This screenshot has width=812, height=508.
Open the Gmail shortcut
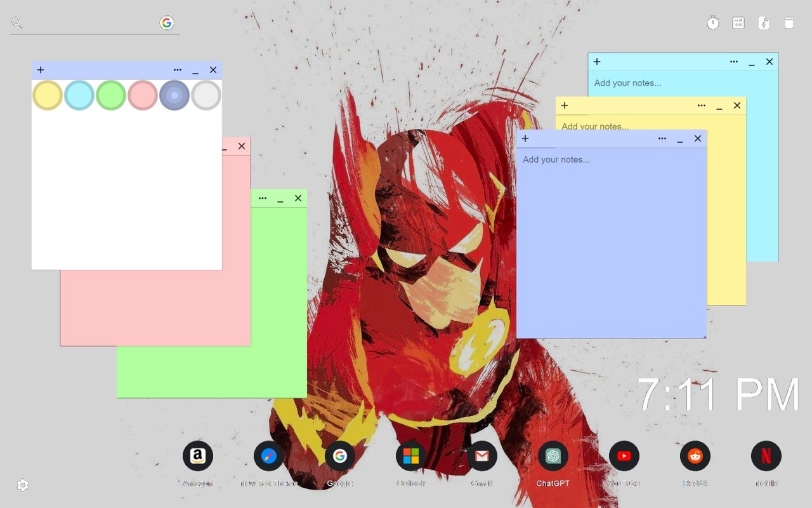[482, 456]
